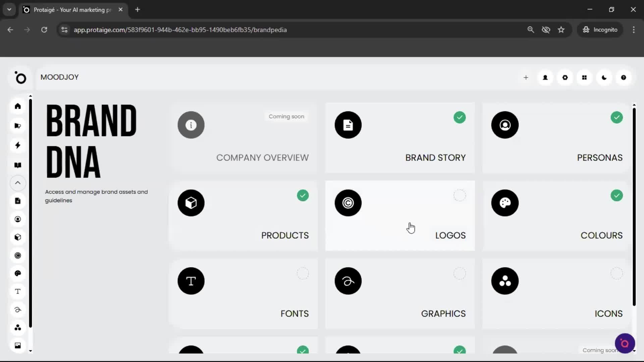Image resolution: width=644 pixels, height=362 pixels.
Task: Select the Colours palette icon in sidebar
Action: click(x=17, y=274)
